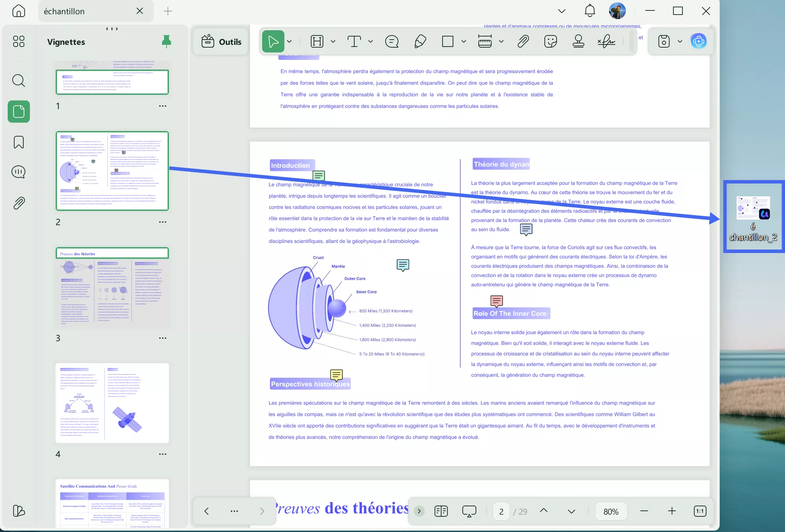Go back with left arrow button
Image resolution: width=785 pixels, height=532 pixels.
[207, 511]
